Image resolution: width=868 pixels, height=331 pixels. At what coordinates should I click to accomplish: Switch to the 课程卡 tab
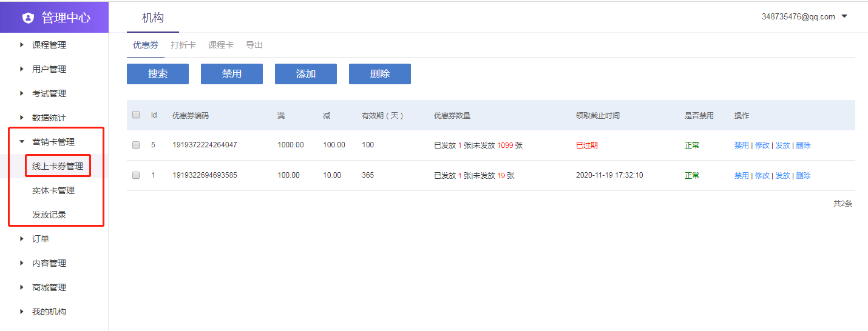220,45
